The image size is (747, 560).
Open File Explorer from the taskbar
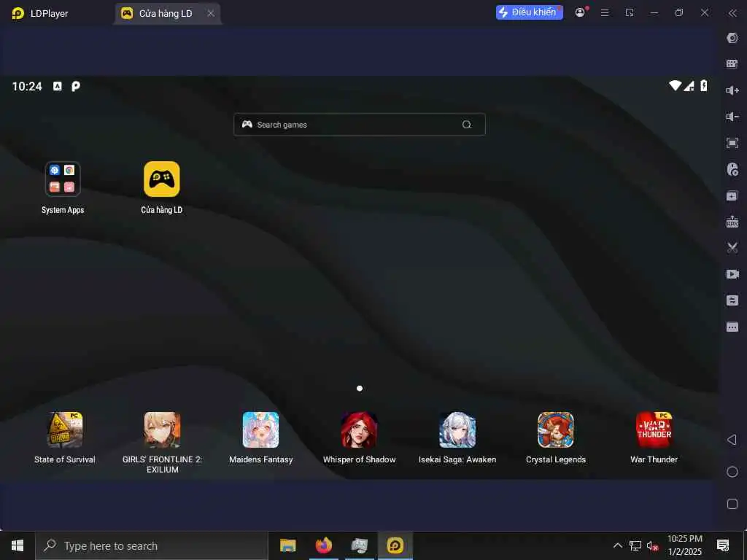[x=287, y=545]
